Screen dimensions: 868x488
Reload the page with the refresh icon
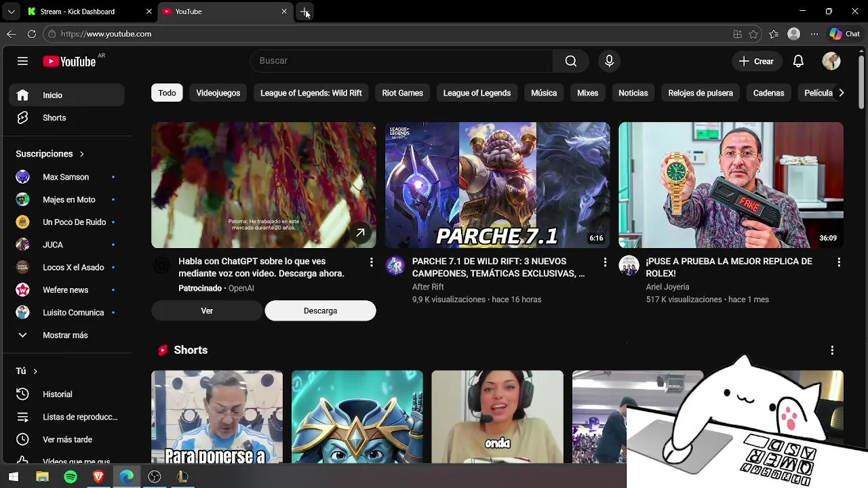tap(32, 34)
